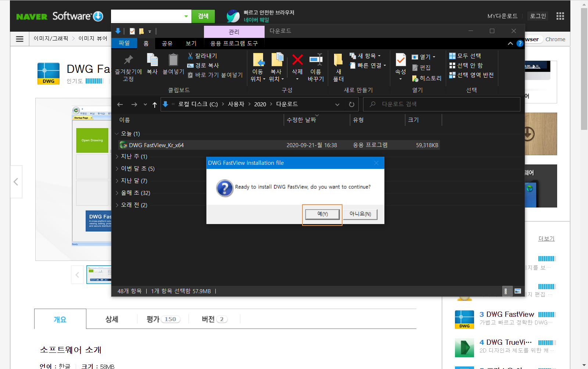Screen dimensions: 588x369
Task: Click the Rename (이름 바꾸기) icon
Action: [316, 60]
